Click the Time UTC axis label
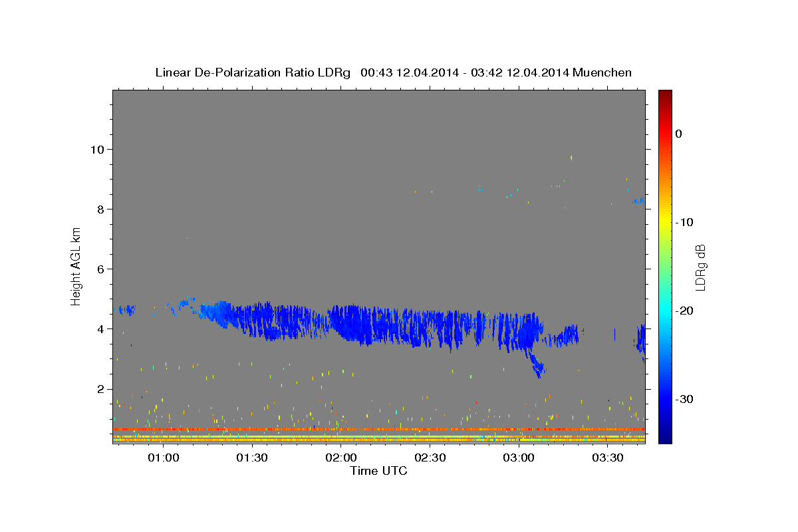798x532 pixels. click(378, 471)
